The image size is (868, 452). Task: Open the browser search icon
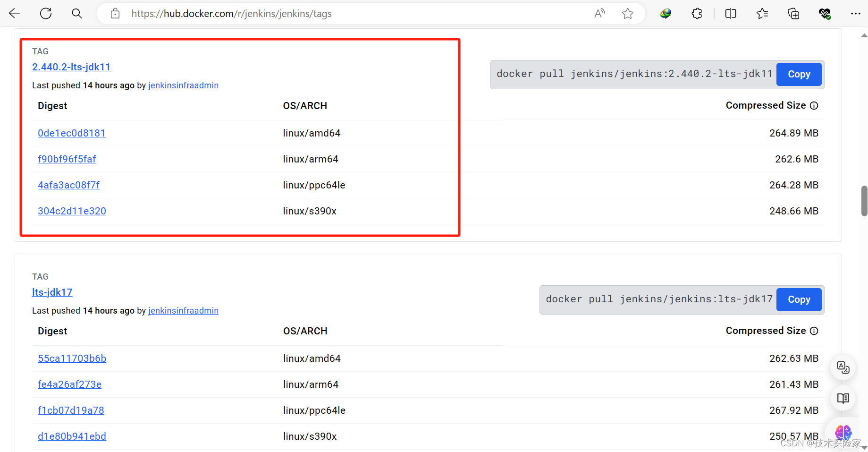click(x=76, y=14)
